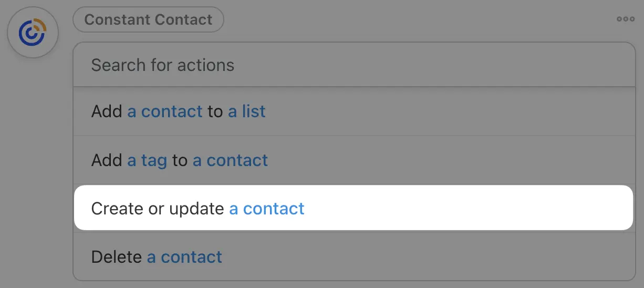
Task: Click the "a tag" link
Action: 147,160
